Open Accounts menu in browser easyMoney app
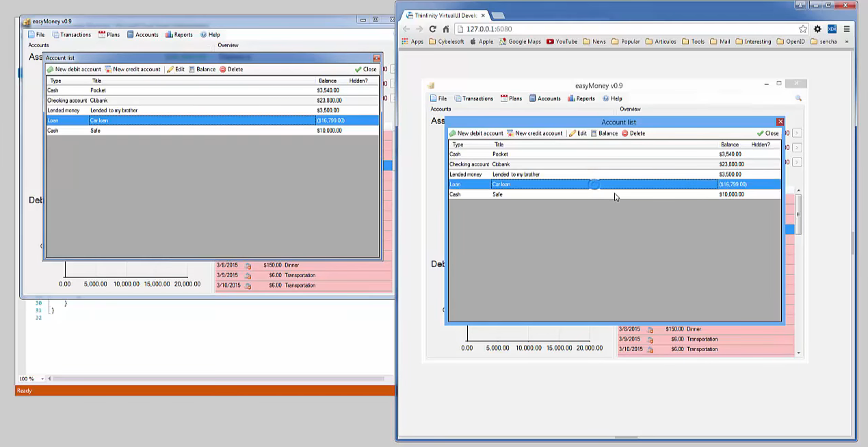The height and width of the screenshot is (447, 868). [544, 99]
